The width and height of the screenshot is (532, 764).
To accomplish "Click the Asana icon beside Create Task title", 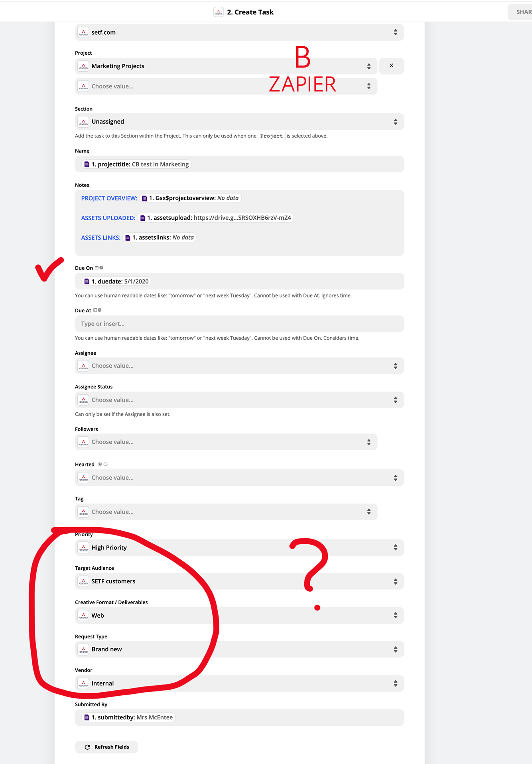I will pyautogui.click(x=219, y=12).
